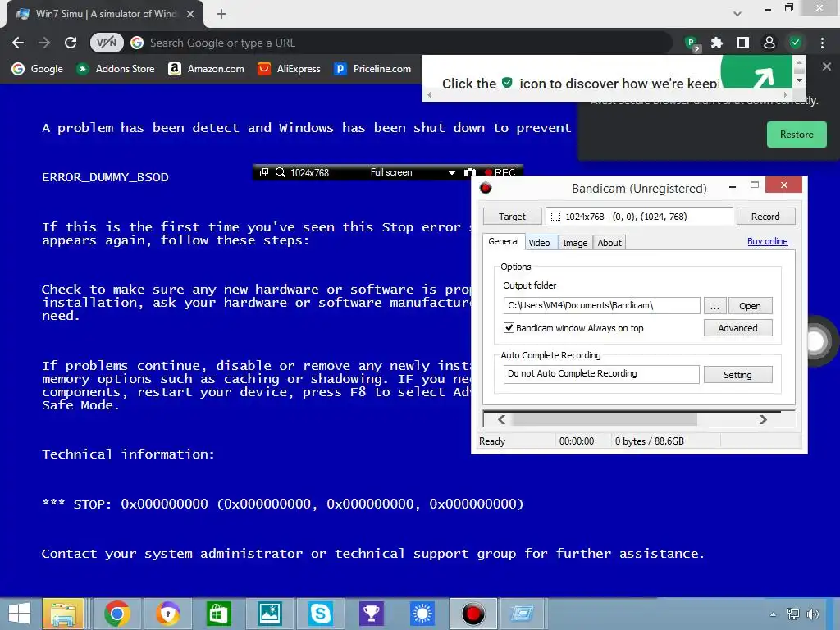This screenshot has width=840, height=630.
Task: Open Windows Store from taskbar
Action: (218, 614)
